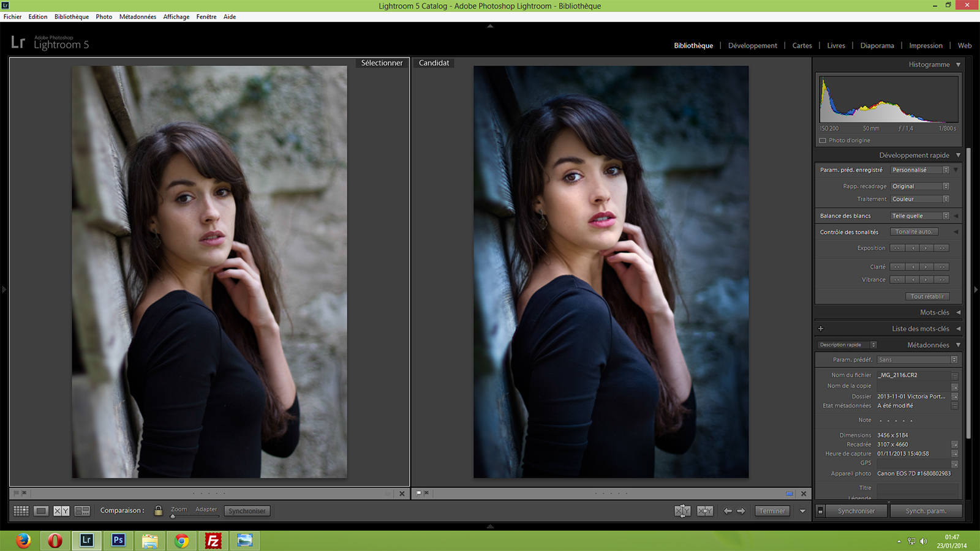
Task: Collapse the Histogramme panel
Action: point(959,64)
